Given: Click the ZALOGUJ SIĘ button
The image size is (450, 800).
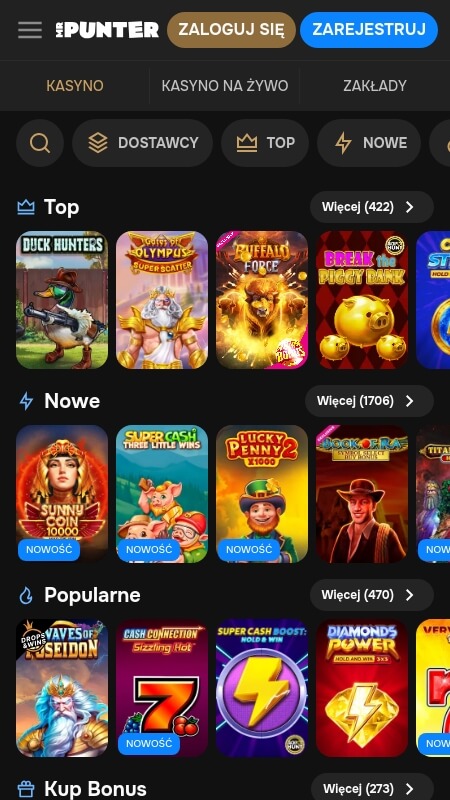Looking at the screenshot, I should click(x=232, y=30).
